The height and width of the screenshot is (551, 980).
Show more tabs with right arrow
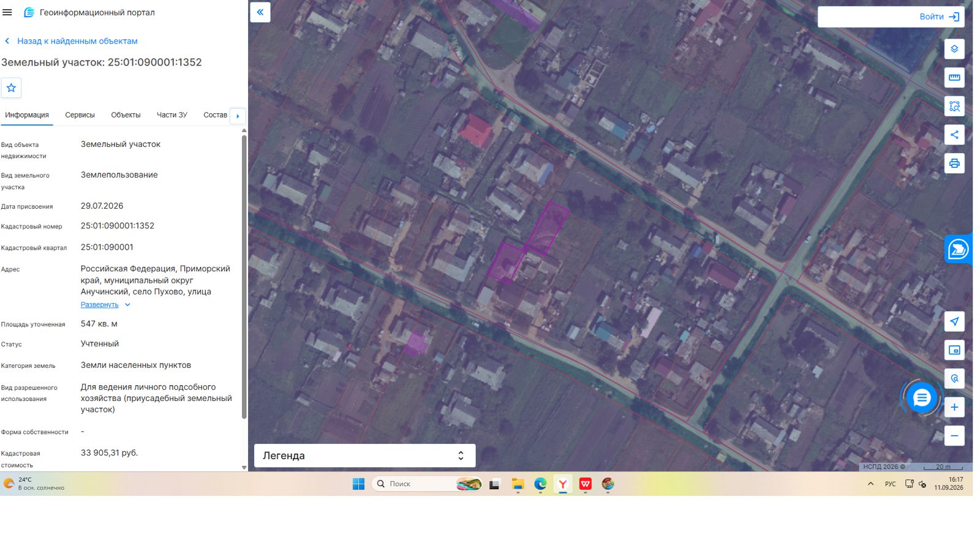(238, 116)
